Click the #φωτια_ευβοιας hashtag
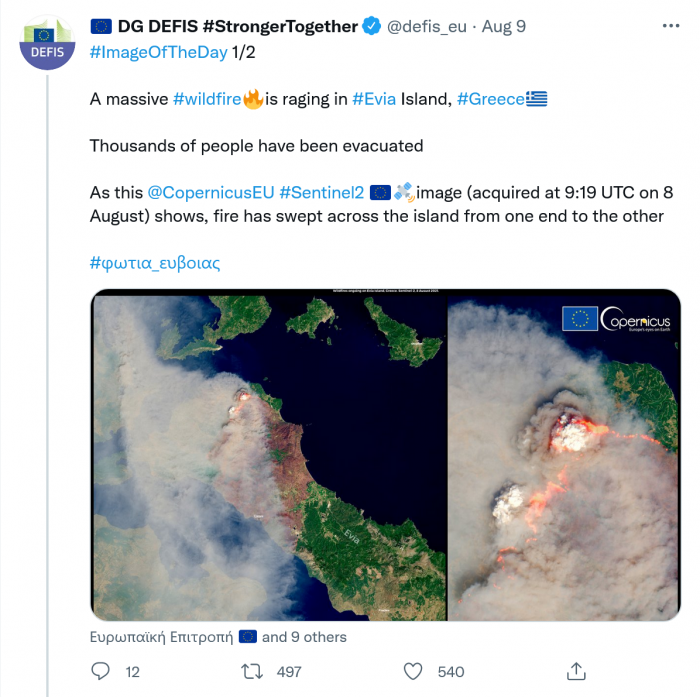Screen dimensions: 700x697 point(155,264)
